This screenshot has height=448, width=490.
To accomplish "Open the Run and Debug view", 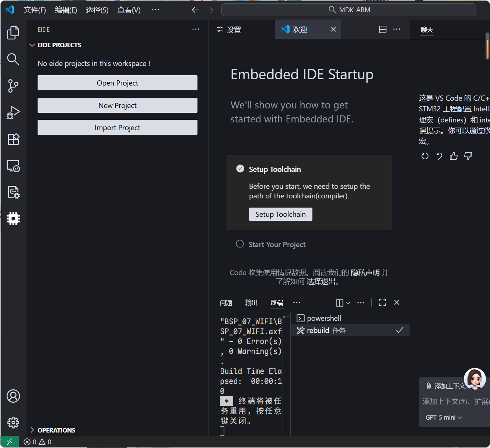I will pos(13,112).
